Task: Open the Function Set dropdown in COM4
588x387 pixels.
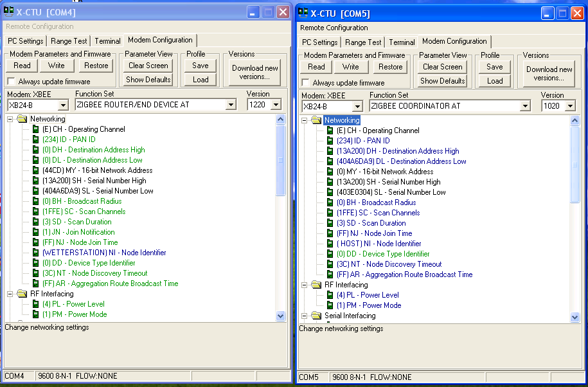Action: tap(231, 105)
